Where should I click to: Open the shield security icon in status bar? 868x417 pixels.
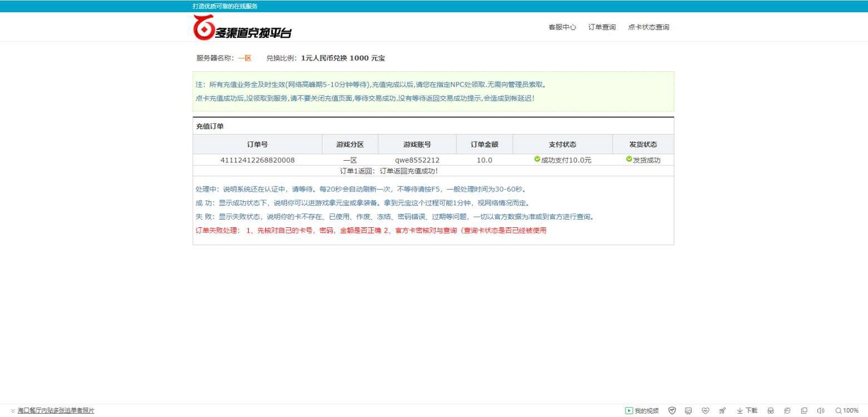point(672,411)
